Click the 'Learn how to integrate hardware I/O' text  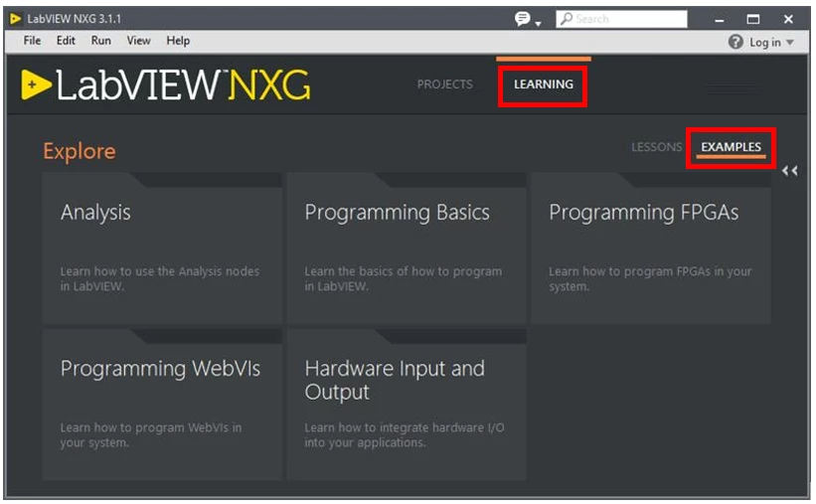coord(405,434)
